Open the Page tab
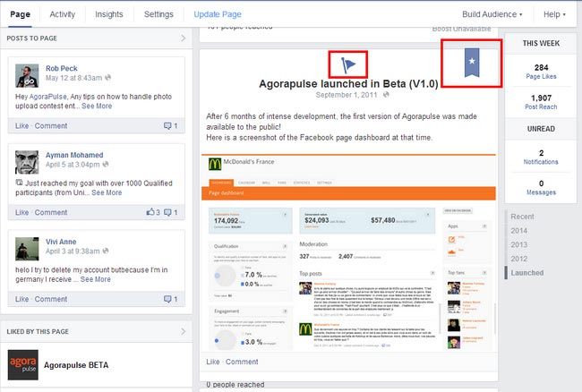 click(20, 14)
